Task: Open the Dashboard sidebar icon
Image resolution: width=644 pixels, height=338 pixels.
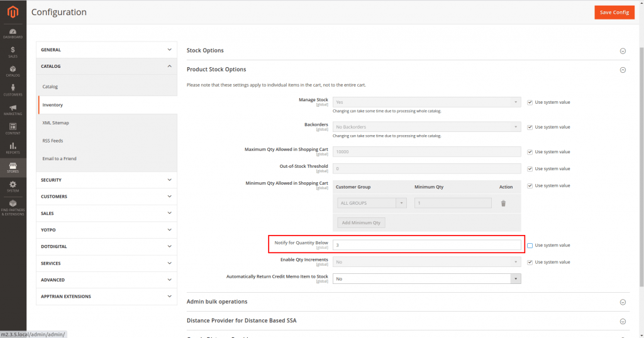Action: (x=13, y=33)
